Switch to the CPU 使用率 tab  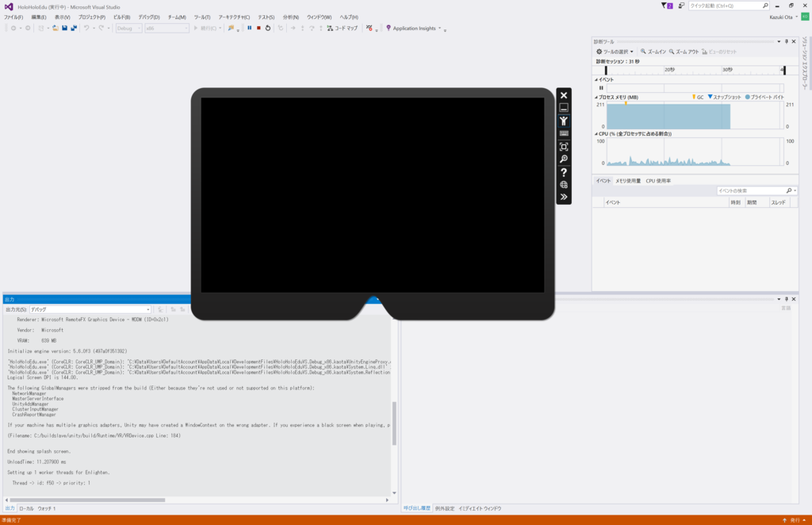(x=658, y=181)
